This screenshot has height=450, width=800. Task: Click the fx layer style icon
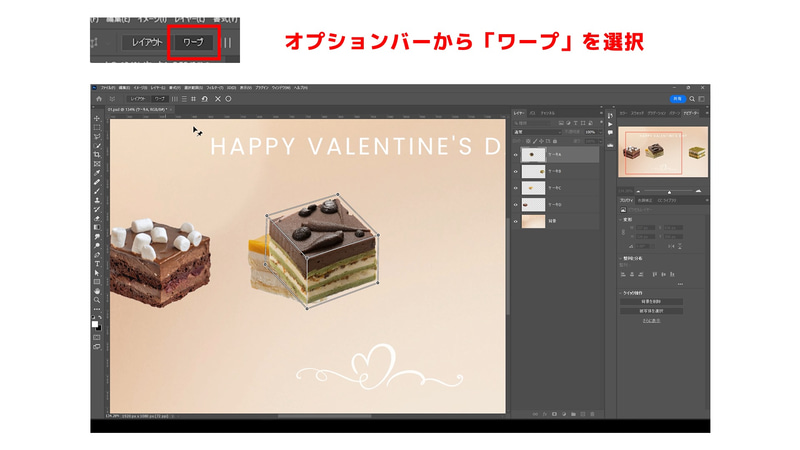(x=545, y=414)
